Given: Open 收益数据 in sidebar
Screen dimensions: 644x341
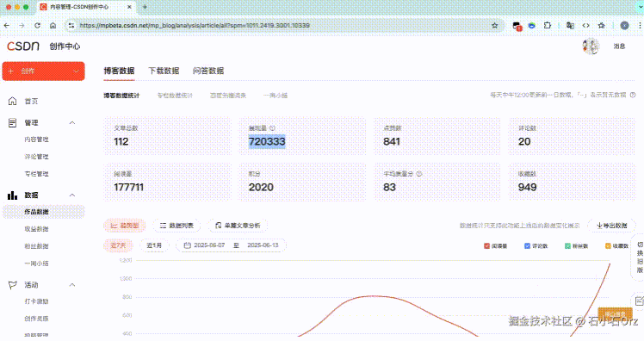Looking at the screenshot, I should tap(36, 229).
